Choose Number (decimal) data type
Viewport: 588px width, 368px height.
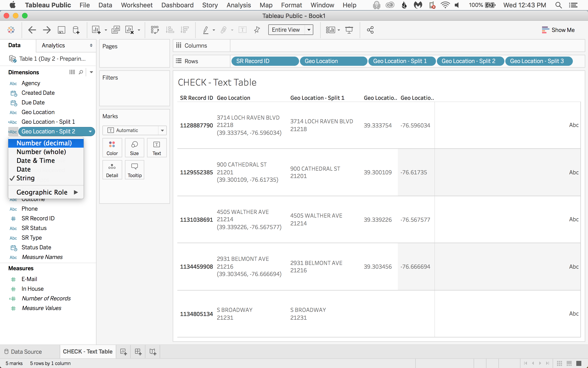pyautogui.click(x=46, y=143)
